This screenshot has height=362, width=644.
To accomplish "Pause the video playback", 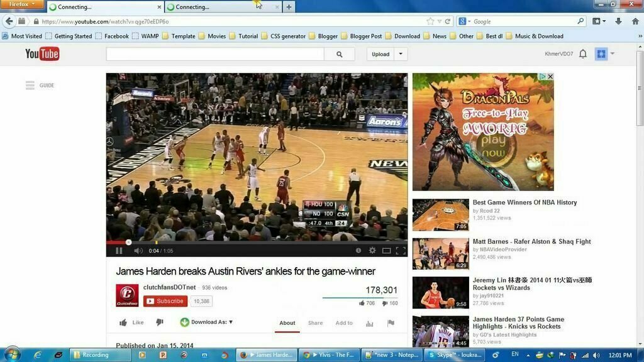I will pos(119,250).
